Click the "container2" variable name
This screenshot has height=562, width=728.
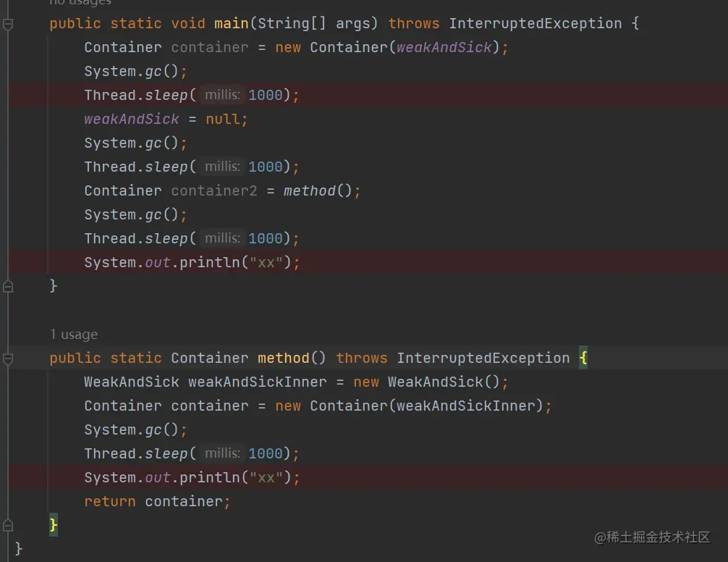tap(213, 191)
